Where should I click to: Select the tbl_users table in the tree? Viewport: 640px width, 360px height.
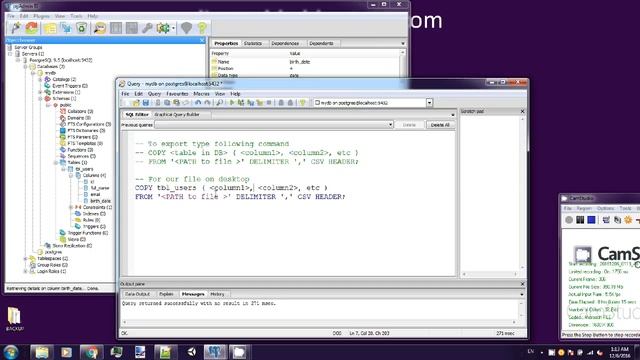(84, 169)
